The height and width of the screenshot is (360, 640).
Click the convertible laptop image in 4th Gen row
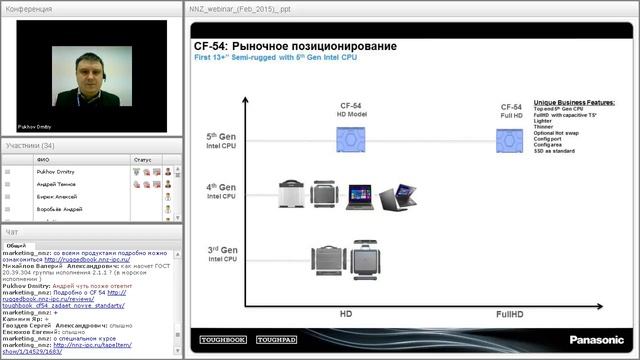point(398,197)
